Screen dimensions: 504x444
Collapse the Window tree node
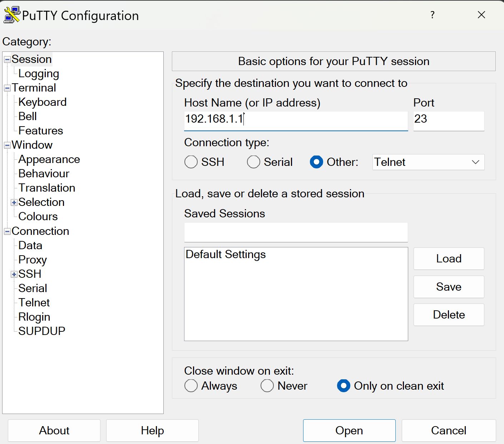pos(7,145)
